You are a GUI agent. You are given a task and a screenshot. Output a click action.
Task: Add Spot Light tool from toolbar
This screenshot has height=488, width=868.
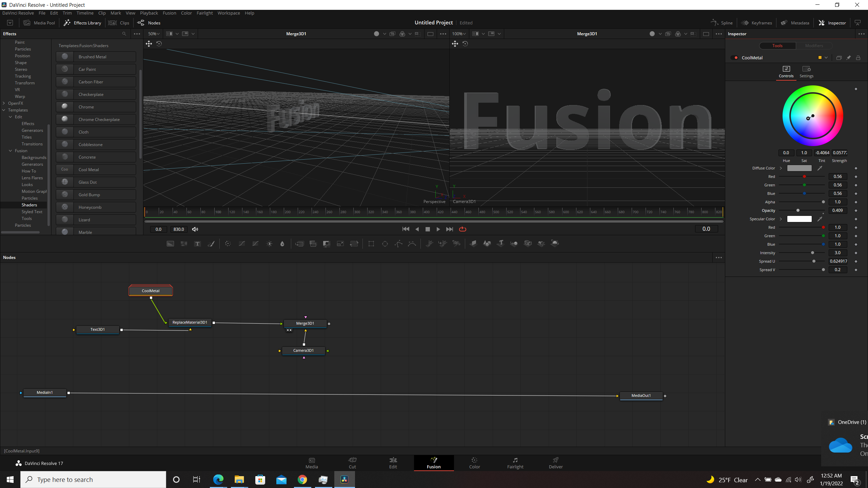click(x=541, y=244)
